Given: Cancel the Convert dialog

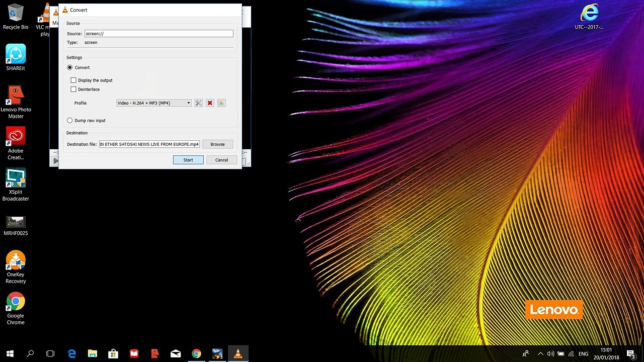Looking at the screenshot, I should point(221,160).
